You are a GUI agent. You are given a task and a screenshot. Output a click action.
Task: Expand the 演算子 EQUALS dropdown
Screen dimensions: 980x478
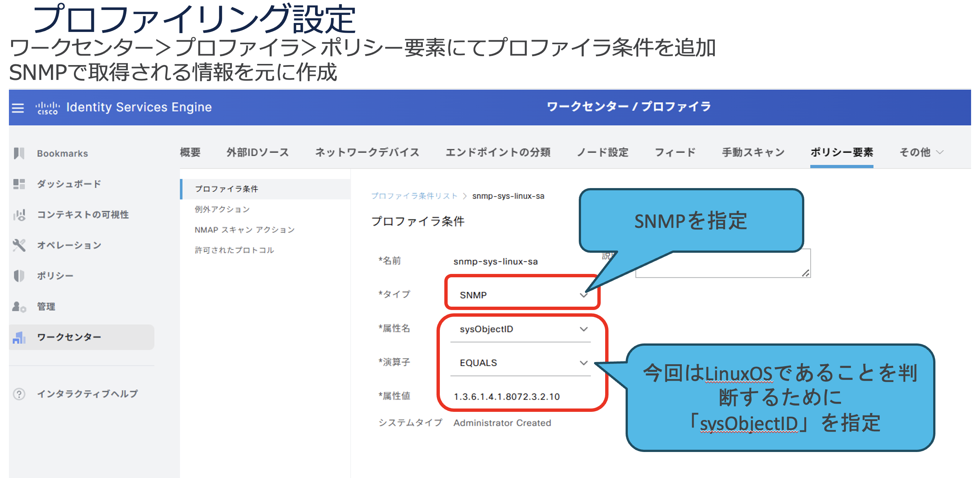(583, 363)
